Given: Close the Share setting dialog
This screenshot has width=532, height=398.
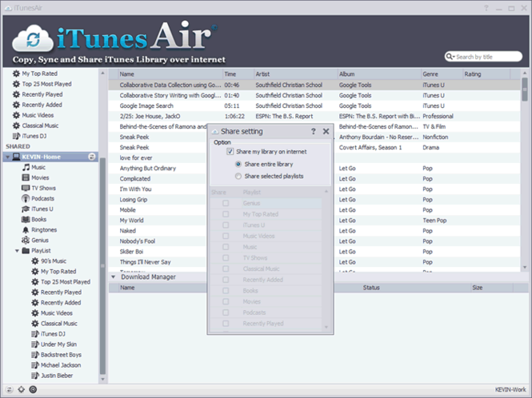Looking at the screenshot, I should (x=326, y=131).
